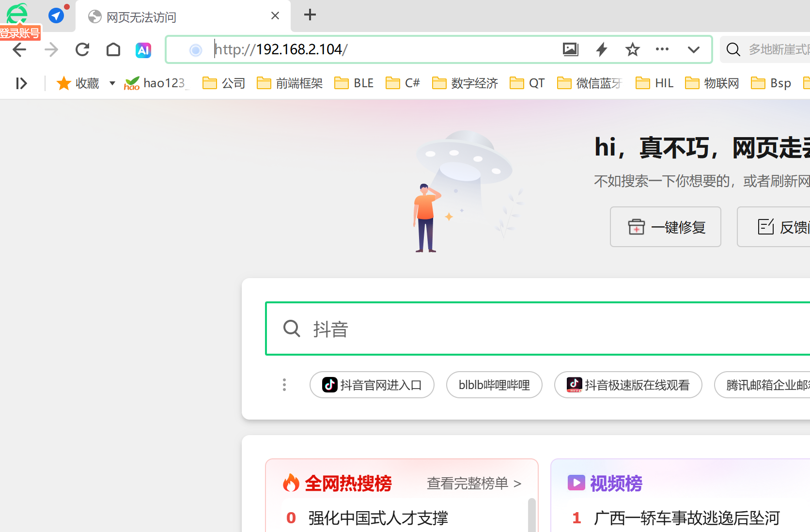The height and width of the screenshot is (532, 810).
Task: Open the 物联网 bookmark folder
Action: tap(712, 83)
